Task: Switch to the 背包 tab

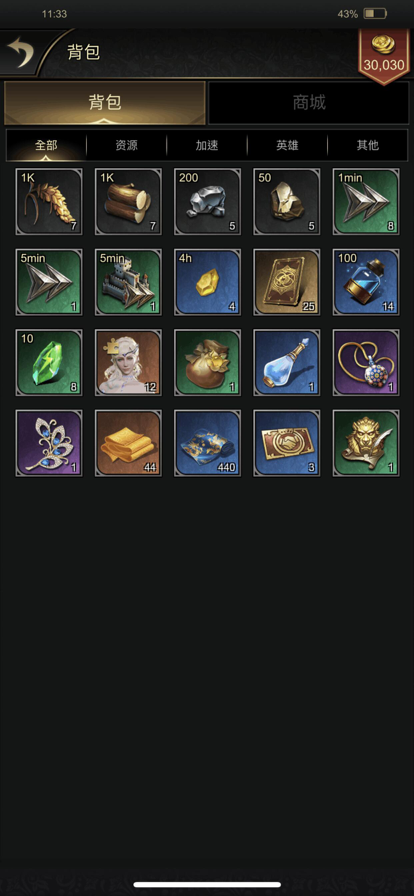Action: pyautogui.click(x=105, y=103)
